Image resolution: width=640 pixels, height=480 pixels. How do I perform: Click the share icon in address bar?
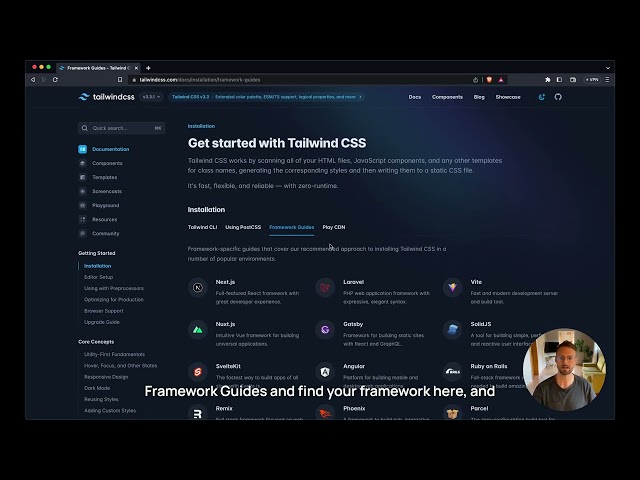[475, 80]
